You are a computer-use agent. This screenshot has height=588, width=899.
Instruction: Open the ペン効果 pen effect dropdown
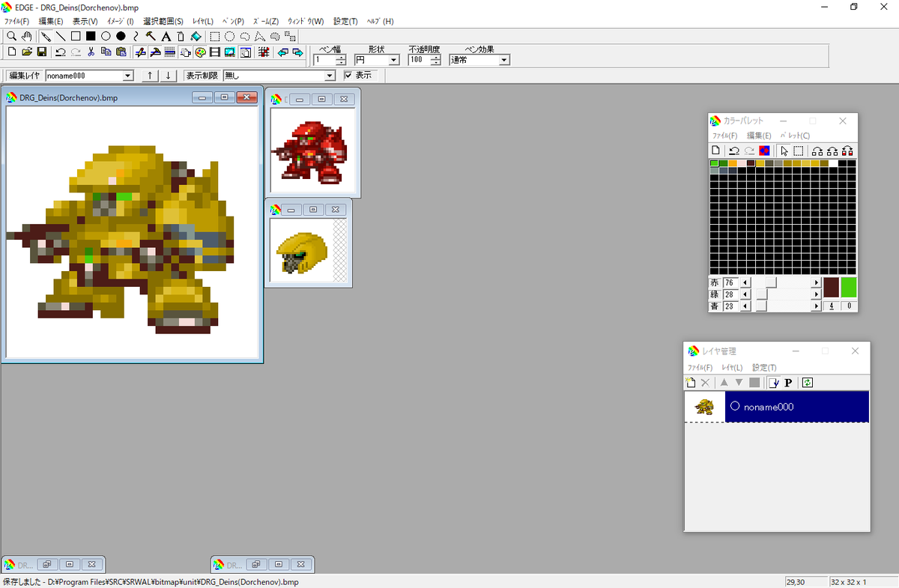coord(504,60)
